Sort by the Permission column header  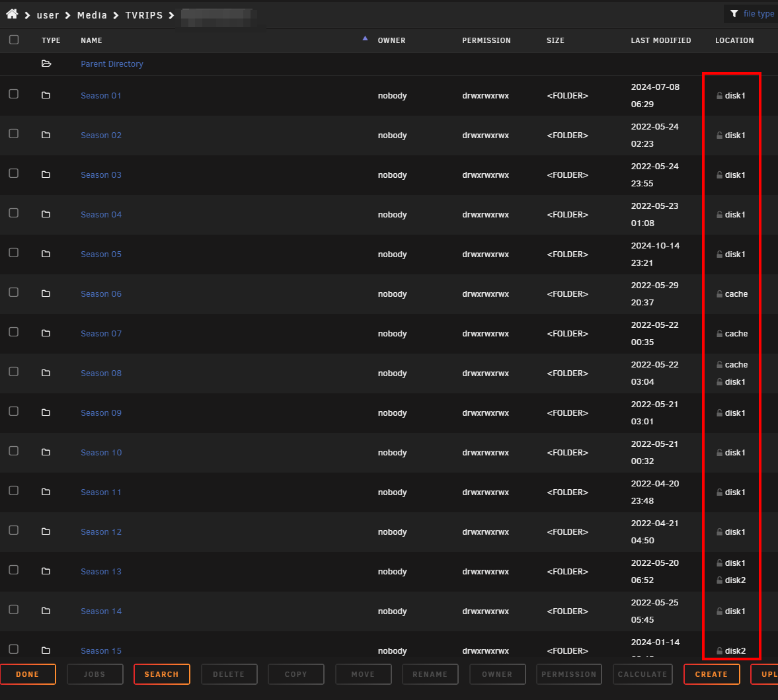click(x=486, y=41)
